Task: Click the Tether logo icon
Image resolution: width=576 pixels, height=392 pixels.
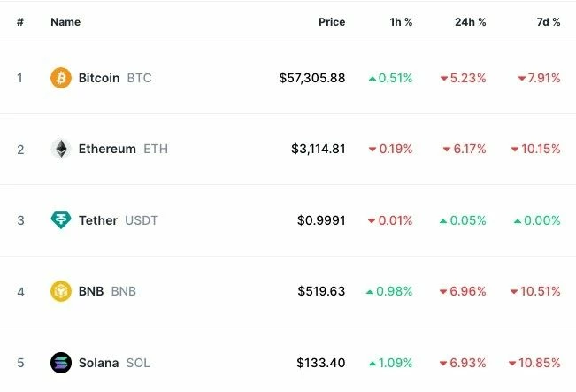Action: [61, 220]
